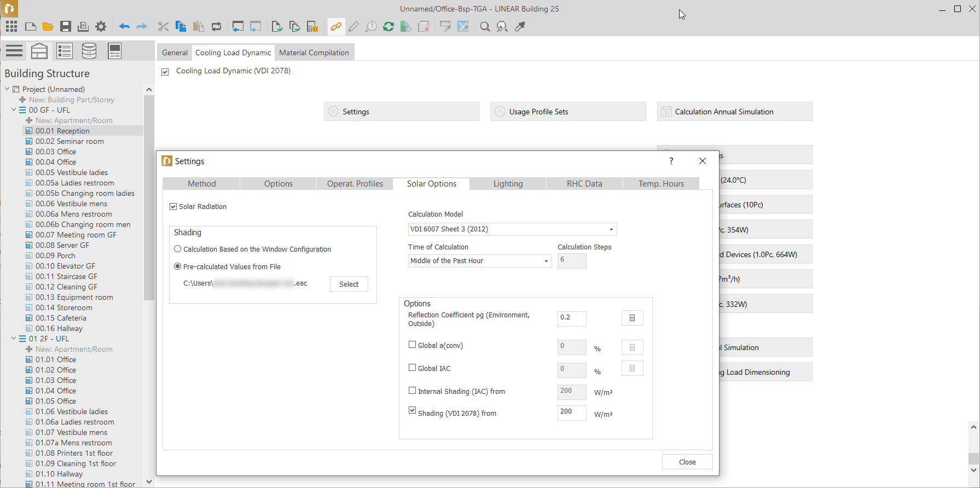Open the building view icon in sidebar
This screenshot has height=488, width=980.
pos(39,51)
